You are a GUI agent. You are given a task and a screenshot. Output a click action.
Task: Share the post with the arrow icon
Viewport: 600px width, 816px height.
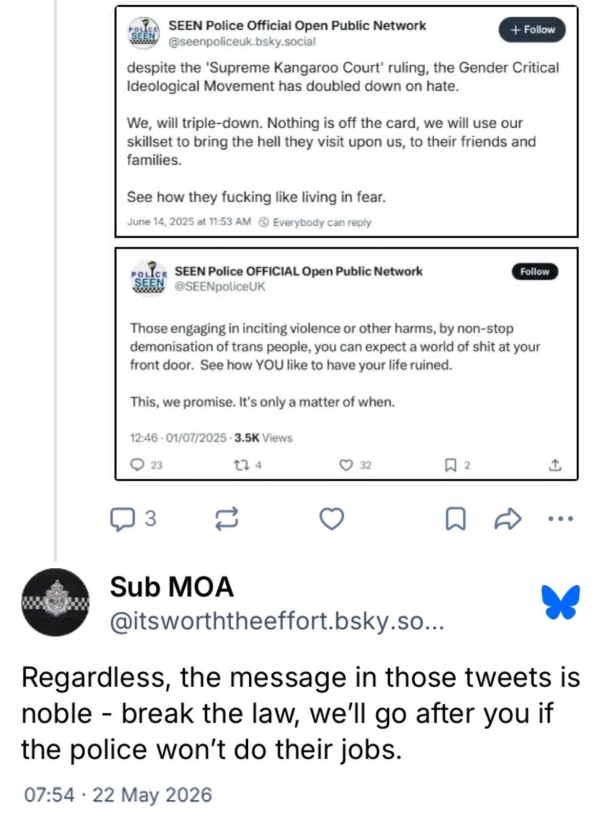pos(507,519)
